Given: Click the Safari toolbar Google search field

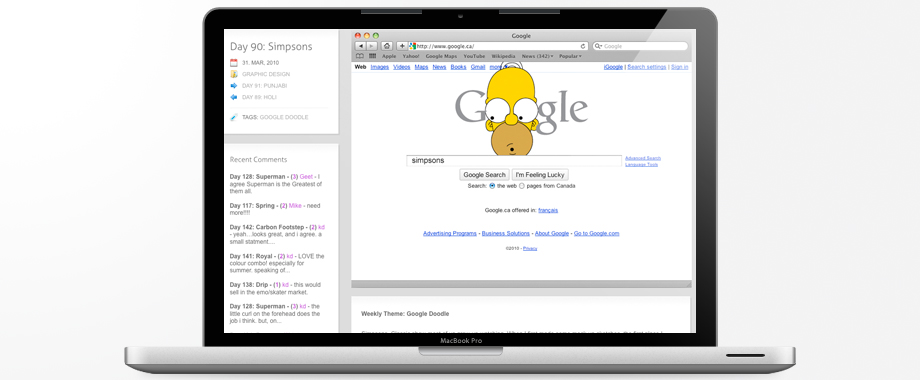Looking at the screenshot, I should tap(640, 46).
